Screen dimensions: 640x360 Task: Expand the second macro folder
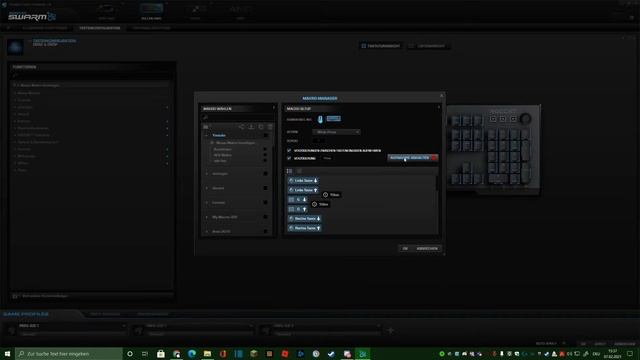click(x=207, y=174)
